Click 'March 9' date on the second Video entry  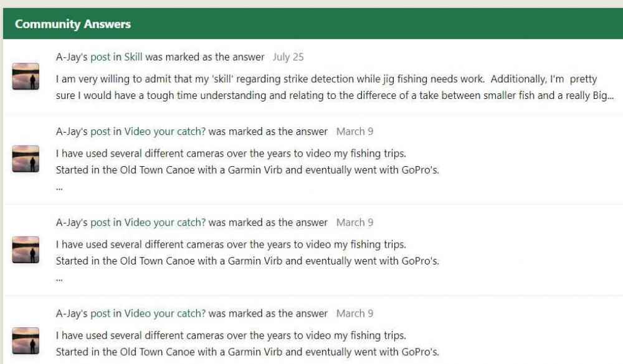click(355, 222)
